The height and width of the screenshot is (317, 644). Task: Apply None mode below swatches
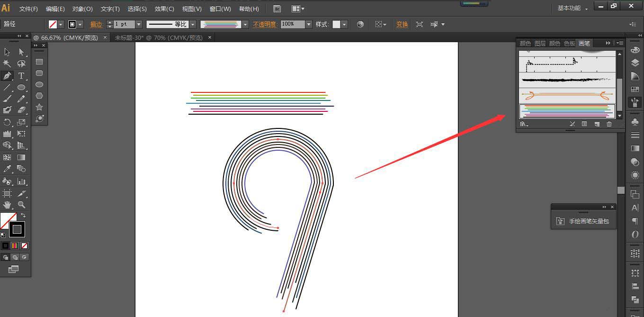(x=24, y=245)
